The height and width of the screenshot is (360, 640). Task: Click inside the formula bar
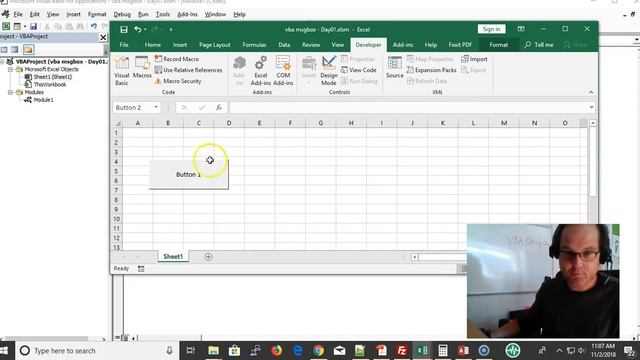(x=408, y=107)
